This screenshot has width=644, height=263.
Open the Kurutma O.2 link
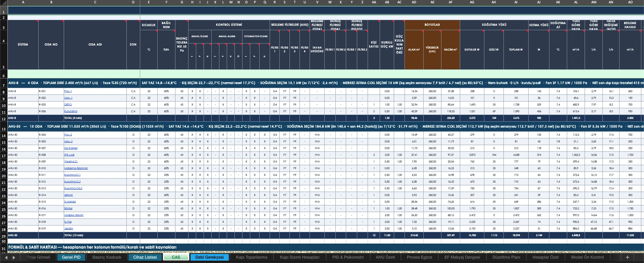(x=72, y=182)
